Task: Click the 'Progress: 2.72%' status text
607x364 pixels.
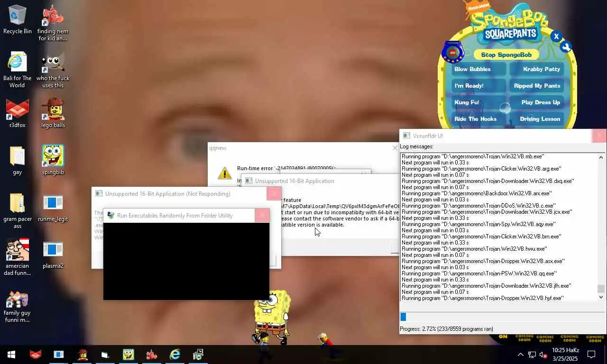Action: pyautogui.click(x=446, y=329)
